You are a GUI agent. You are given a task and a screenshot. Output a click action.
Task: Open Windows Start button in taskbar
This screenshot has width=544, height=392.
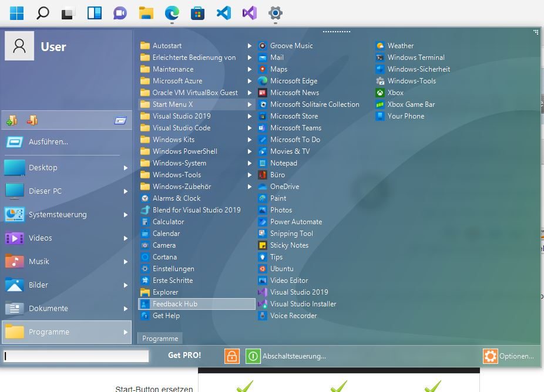pos(16,13)
